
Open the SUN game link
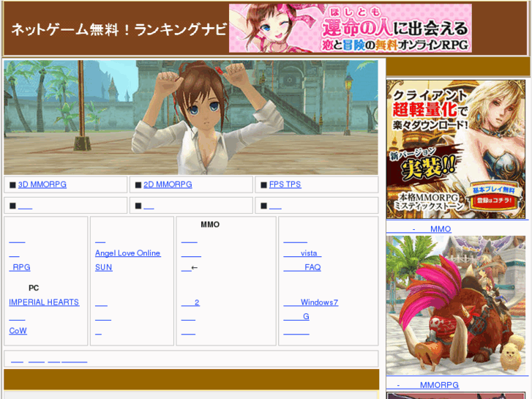pos(103,267)
